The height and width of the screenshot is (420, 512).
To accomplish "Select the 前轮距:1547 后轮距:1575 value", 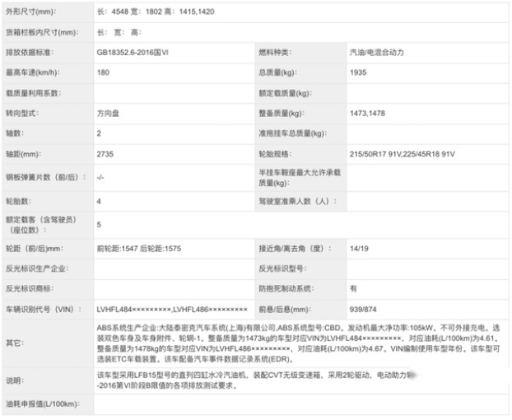I will point(139,249).
